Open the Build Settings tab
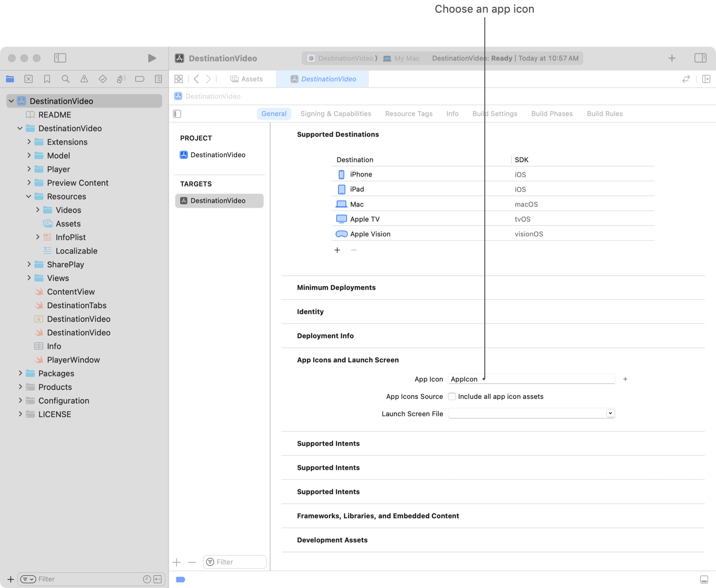This screenshot has height=588, width=716. pyautogui.click(x=494, y=114)
